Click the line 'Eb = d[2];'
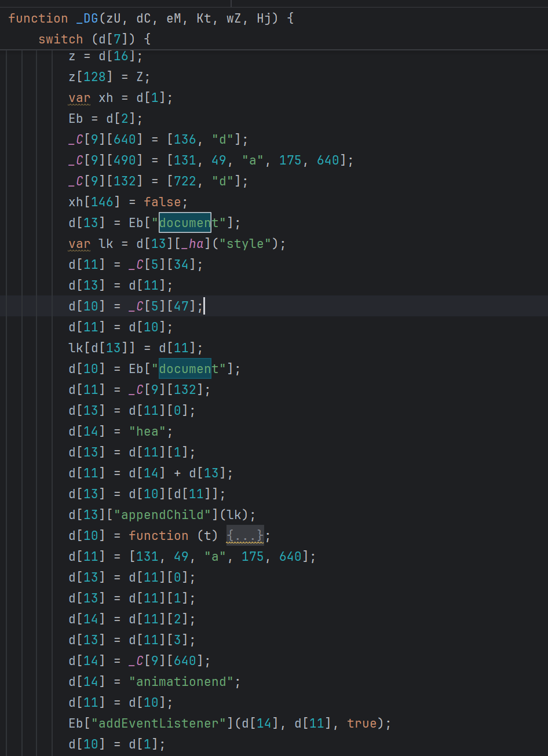Screen dimensions: 548x756 105,119
